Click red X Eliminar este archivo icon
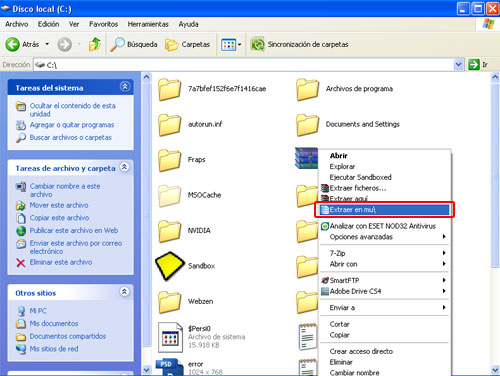Image resolution: width=500 pixels, height=376 pixels. click(21, 263)
